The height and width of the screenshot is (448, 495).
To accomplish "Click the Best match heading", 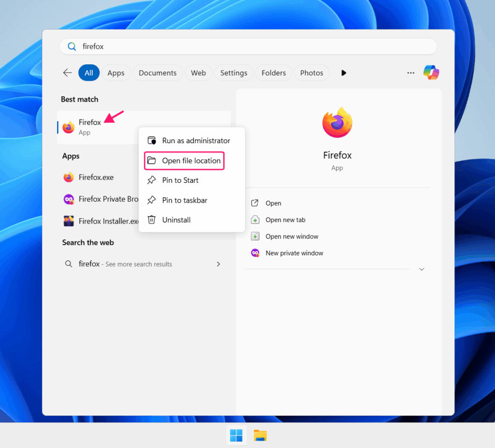I will click(x=80, y=99).
